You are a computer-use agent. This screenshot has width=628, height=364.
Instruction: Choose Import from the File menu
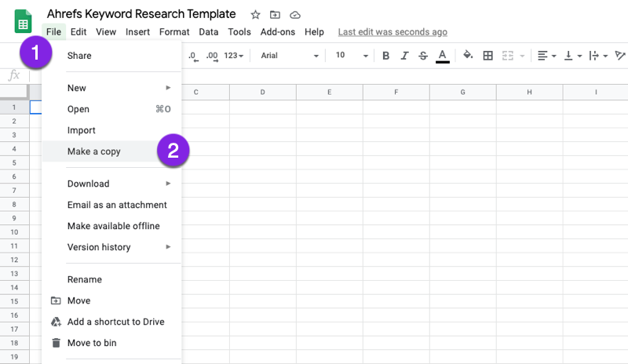111,130
